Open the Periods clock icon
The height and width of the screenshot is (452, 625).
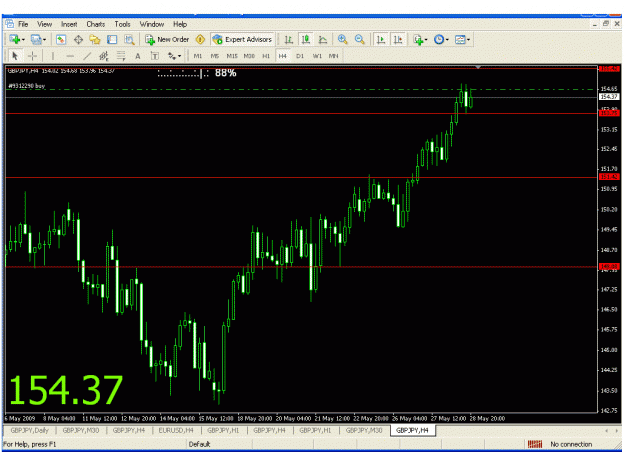(439, 39)
